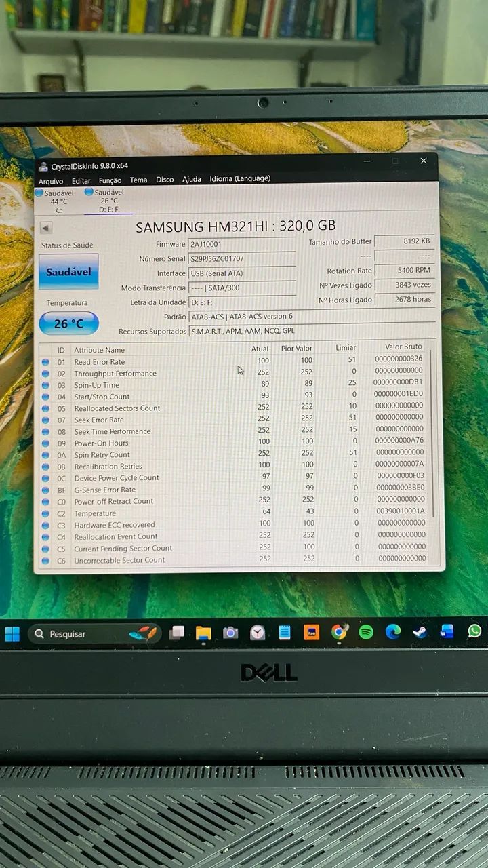This screenshot has width=488, height=868.
Task: Select the C: disk tab at 44 °C
Action: click(x=56, y=201)
